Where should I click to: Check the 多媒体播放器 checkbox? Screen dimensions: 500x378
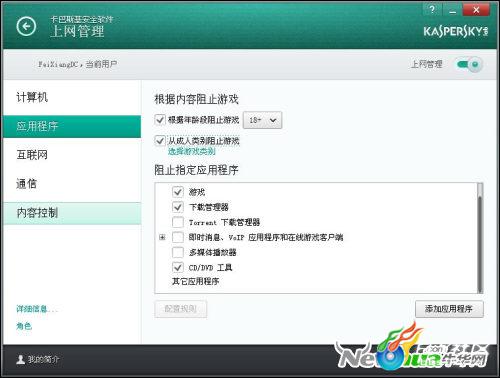click(178, 252)
